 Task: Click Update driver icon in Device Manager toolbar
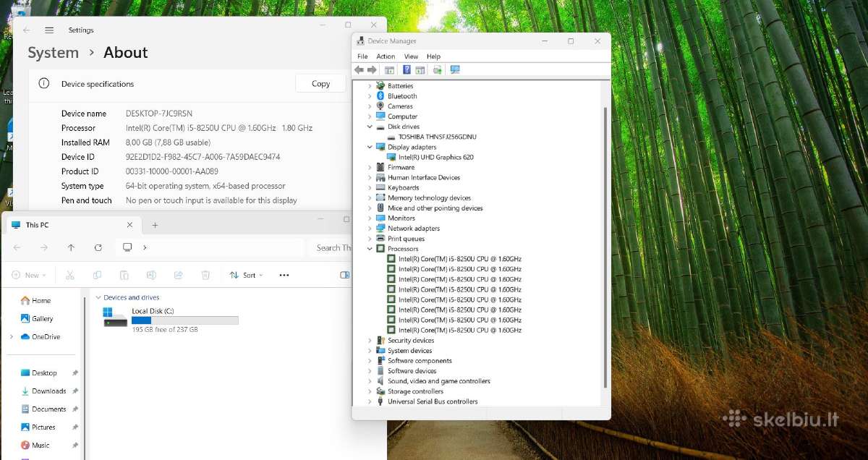(437, 69)
